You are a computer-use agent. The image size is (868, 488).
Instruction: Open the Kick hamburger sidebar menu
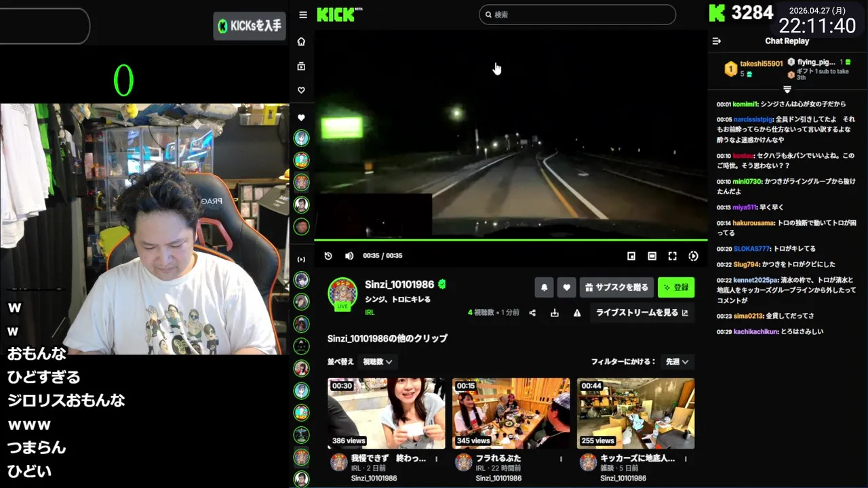[302, 15]
